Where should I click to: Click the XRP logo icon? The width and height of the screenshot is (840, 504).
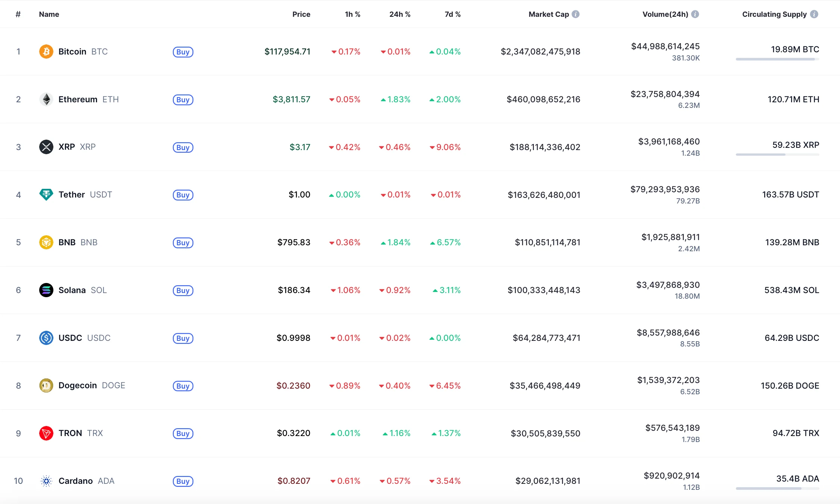tap(46, 147)
